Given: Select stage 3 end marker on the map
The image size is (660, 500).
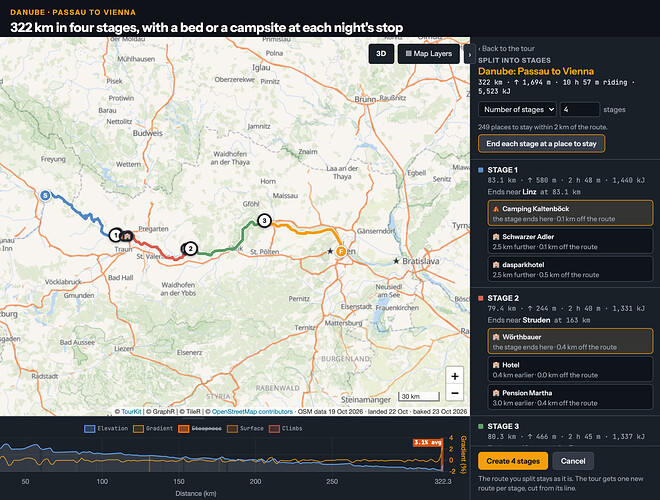Looking at the screenshot, I should coord(264,220).
